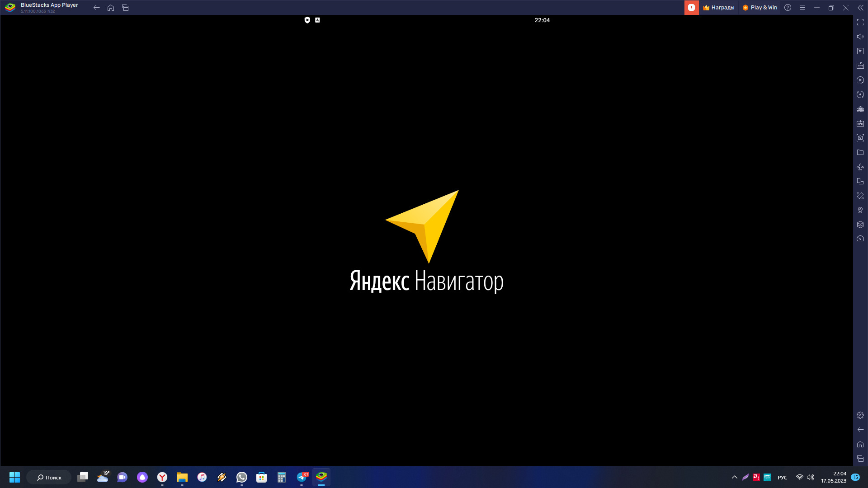Toggle Eco mode gauge icon
The height and width of the screenshot is (488, 868).
point(860,239)
